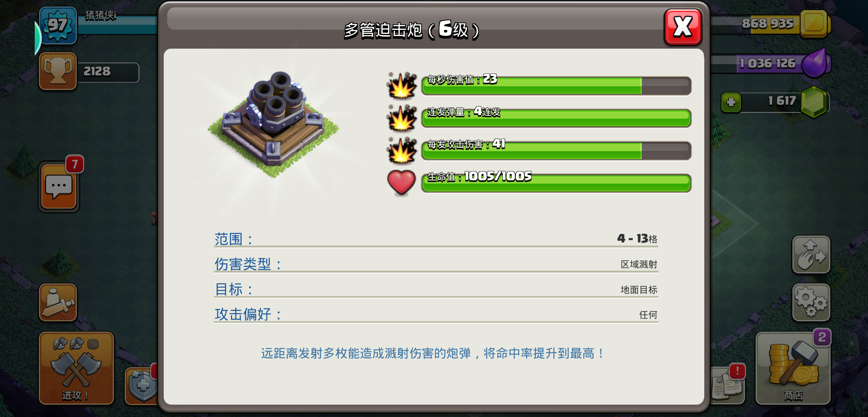868x417 pixels.
Task: Tap the layout edit hand-arrows icon
Action: pos(811,254)
